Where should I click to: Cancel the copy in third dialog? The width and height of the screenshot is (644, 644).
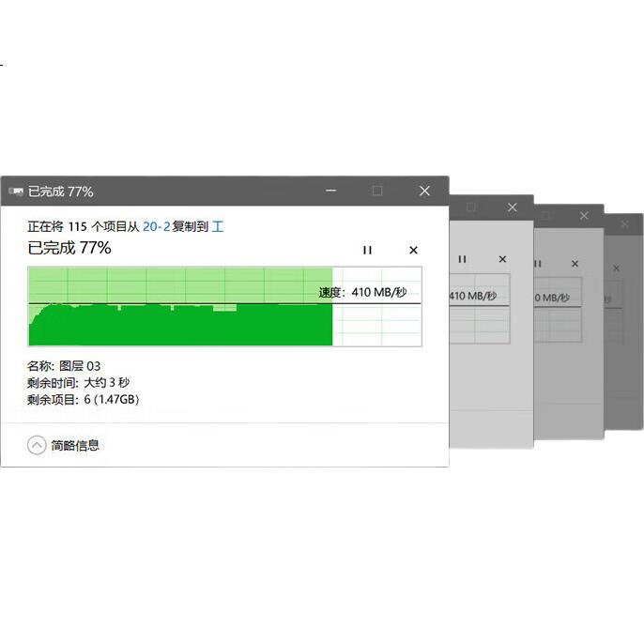coord(575,264)
